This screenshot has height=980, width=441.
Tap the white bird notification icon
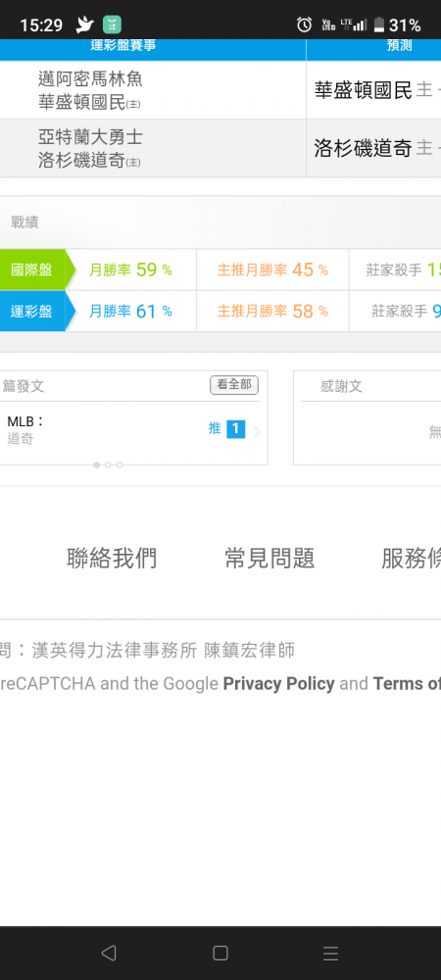click(84, 25)
